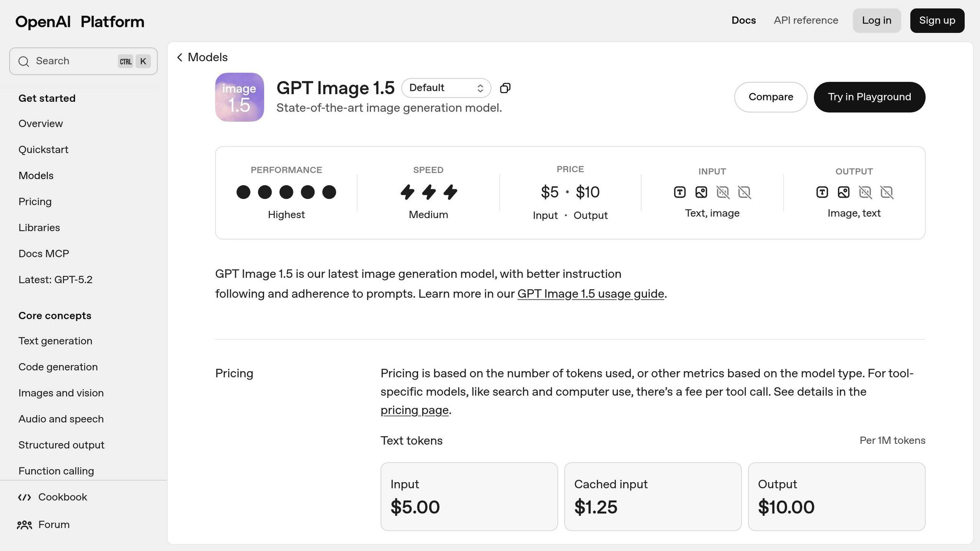This screenshot has height=551, width=980.
Task: Click the 'Text tokens' heading
Action: click(x=412, y=441)
